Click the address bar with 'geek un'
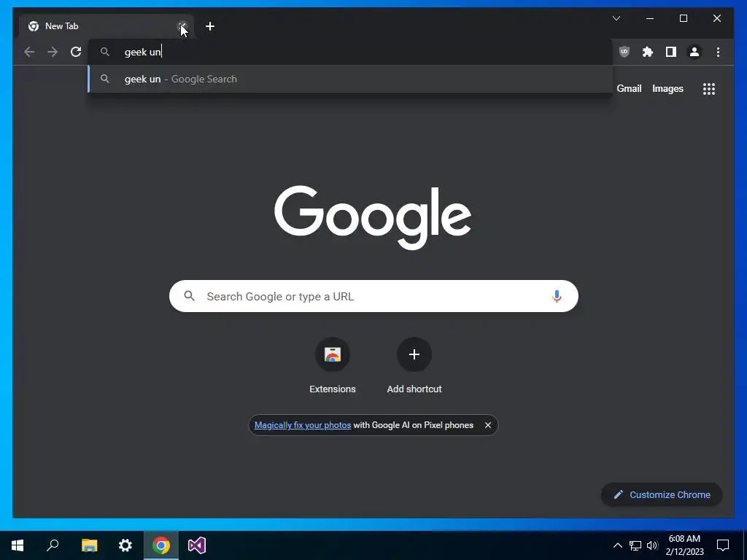747x560 pixels. tap(350, 52)
